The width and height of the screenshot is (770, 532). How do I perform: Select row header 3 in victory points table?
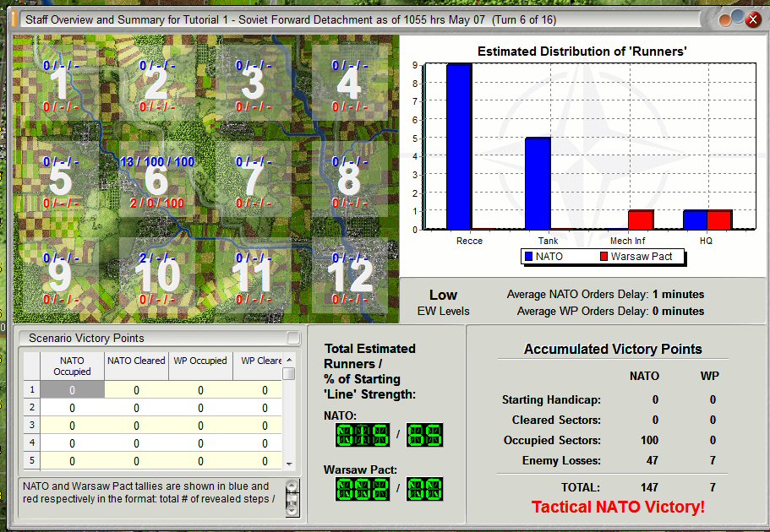click(32, 425)
